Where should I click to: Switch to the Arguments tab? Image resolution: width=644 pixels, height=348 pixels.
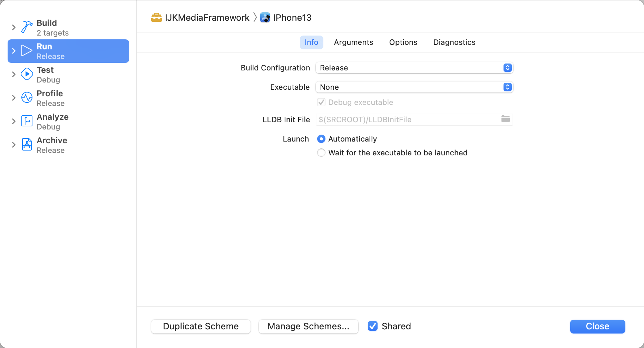coord(353,42)
